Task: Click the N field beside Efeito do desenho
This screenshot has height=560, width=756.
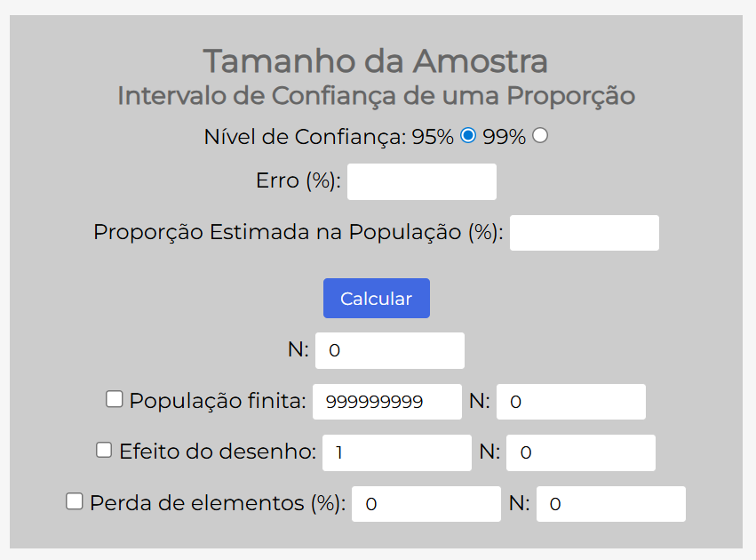Action: 580,452
